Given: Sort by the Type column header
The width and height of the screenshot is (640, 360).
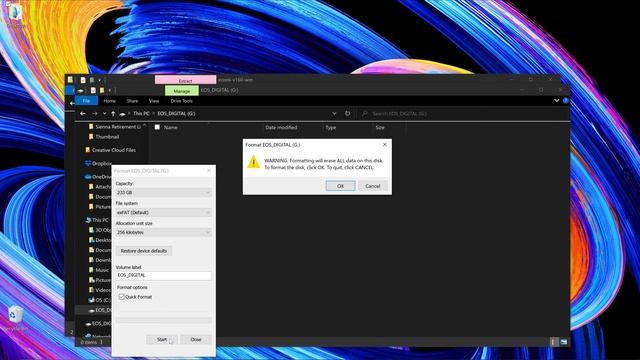Looking at the screenshot, I should [331, 127].
